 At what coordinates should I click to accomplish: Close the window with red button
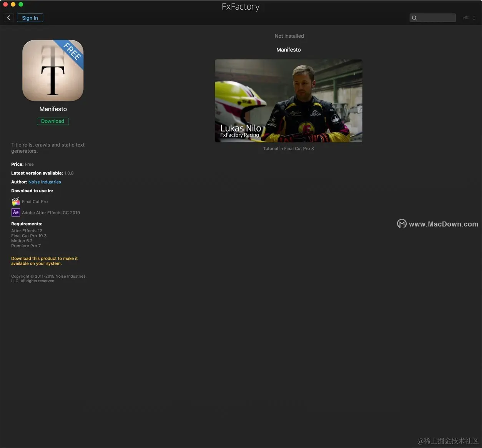pyautogui.click(x=5, y=4)
